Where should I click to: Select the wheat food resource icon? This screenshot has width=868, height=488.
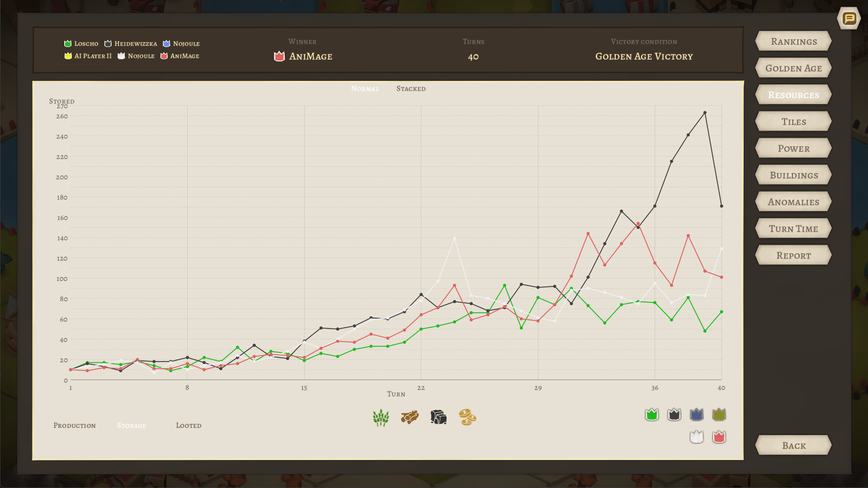(381, 418)
